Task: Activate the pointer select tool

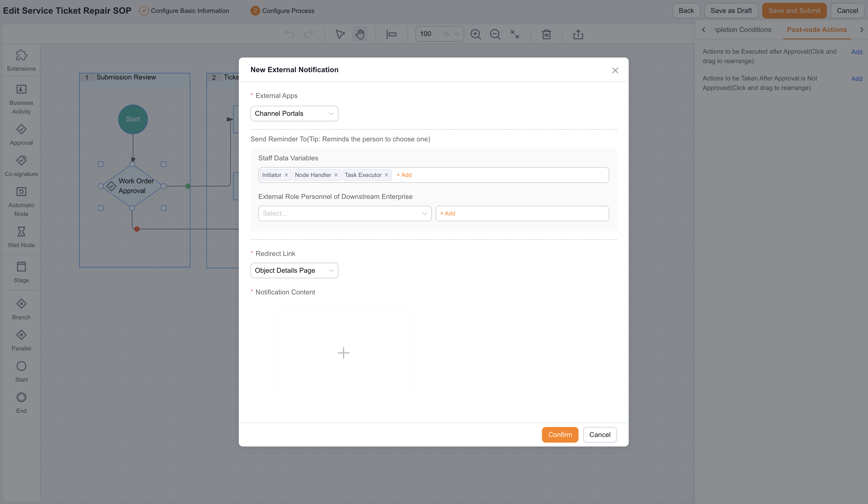Action: pyautogui.click(x=340, y=34)
